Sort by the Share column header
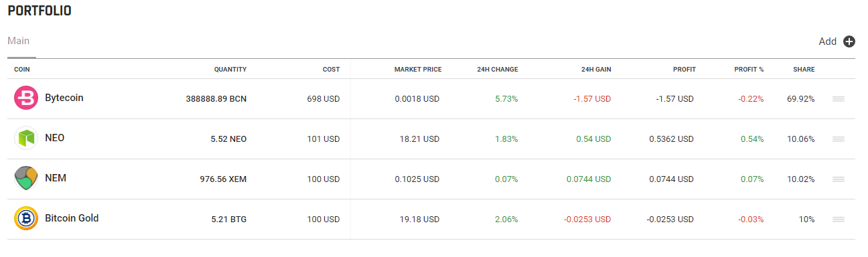This screenshot has height=257, width=868. 804,70
